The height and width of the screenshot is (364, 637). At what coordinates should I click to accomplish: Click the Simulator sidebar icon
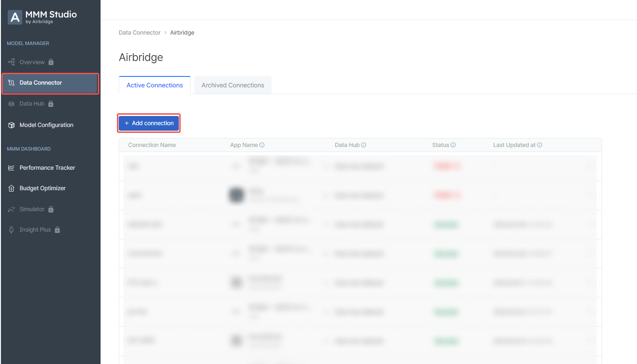tap(12, 209)
